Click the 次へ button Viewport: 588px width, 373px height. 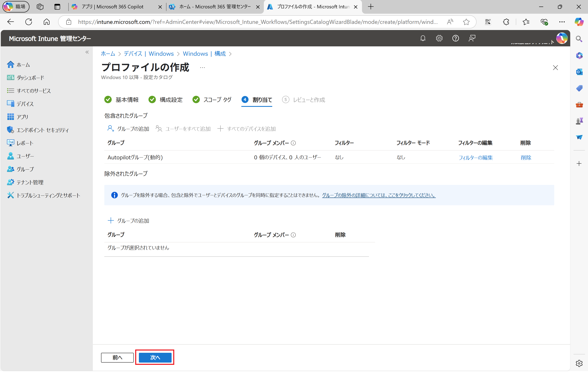pos(155,357)
